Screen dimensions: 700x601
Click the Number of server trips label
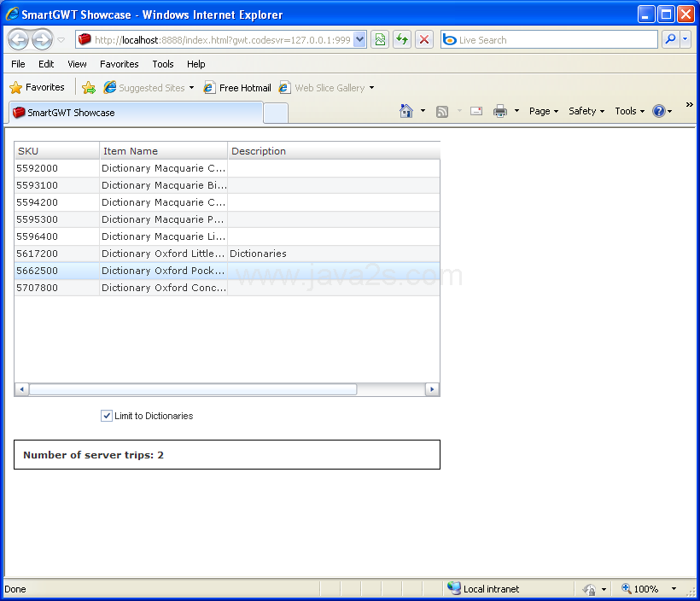(93, 455)
